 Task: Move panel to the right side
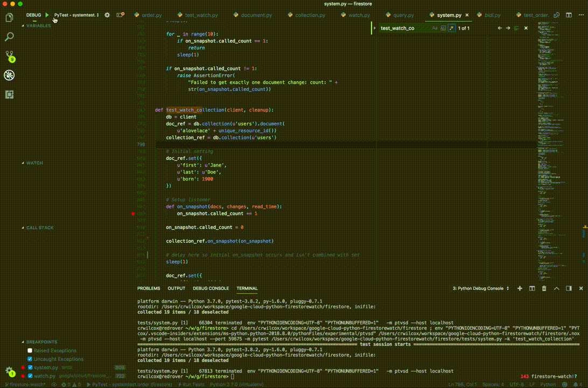click(x=569, y=288)
